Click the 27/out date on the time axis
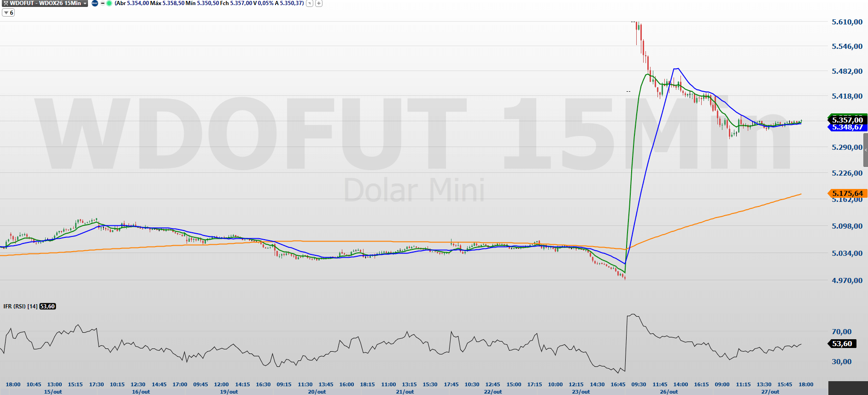The height and width of the screenshot is (395, 868). [x=770, y=392]
